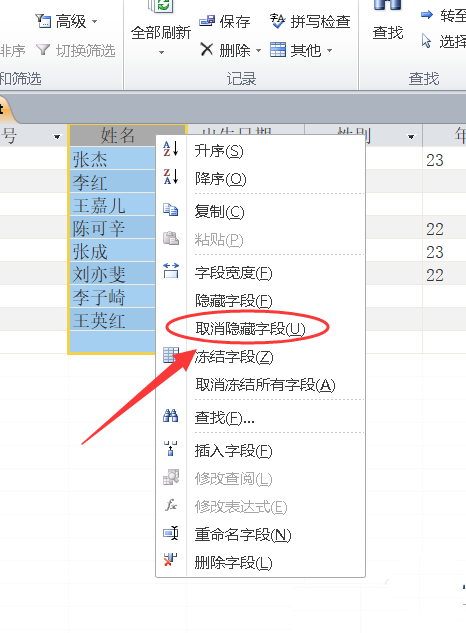
Task: Choose 字段宽度(F) menu entry
Action: (x=233, y=273)
